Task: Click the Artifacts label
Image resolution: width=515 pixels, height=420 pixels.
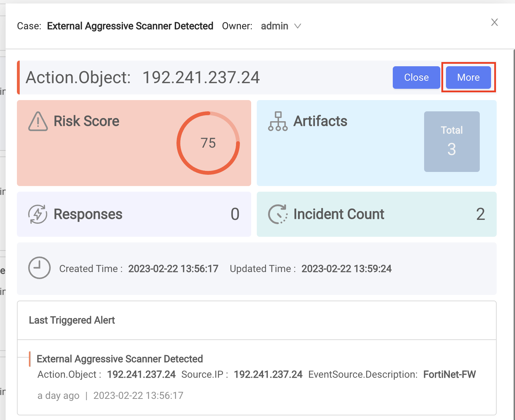Action: coord(321,121)
